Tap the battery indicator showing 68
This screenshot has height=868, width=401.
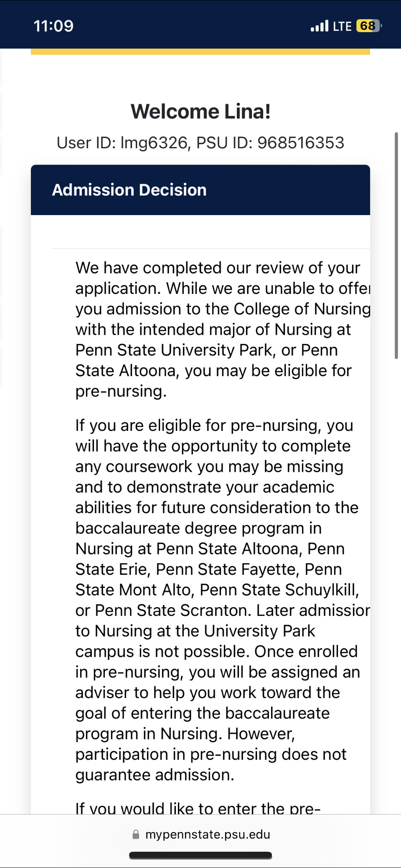tap(368, 26)
